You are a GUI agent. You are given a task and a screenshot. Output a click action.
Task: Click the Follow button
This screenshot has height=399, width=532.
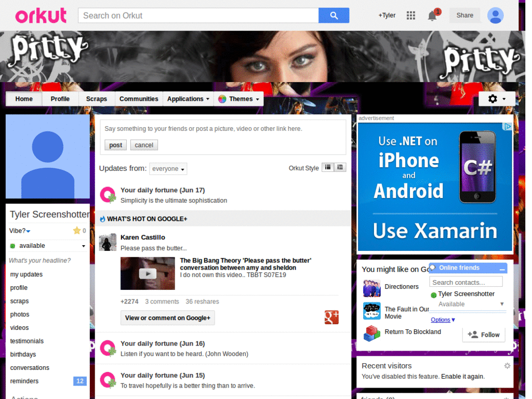[x=484, y=335]
